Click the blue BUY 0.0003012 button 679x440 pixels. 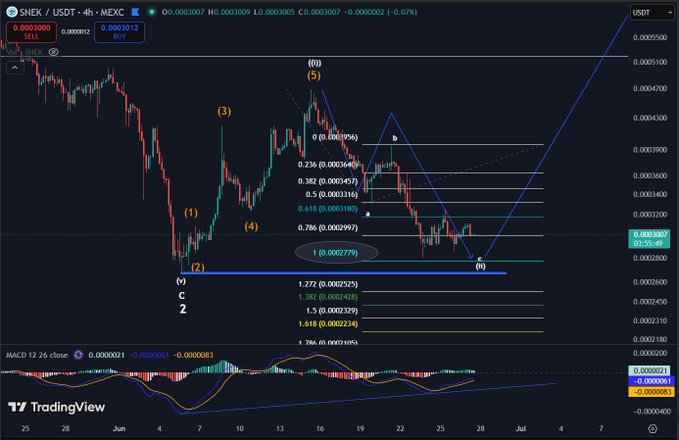pos(120,32)
